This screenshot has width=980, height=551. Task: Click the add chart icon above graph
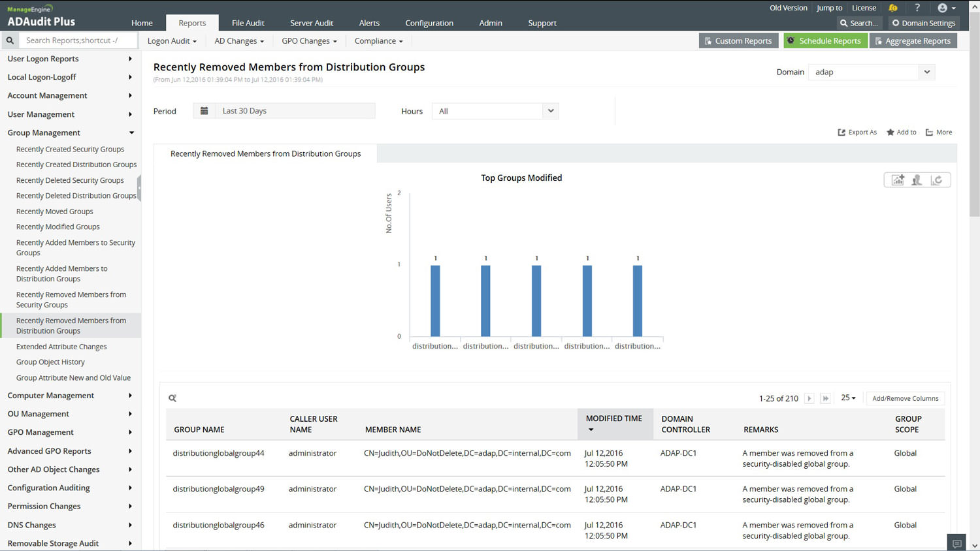(x=898, y=180)
